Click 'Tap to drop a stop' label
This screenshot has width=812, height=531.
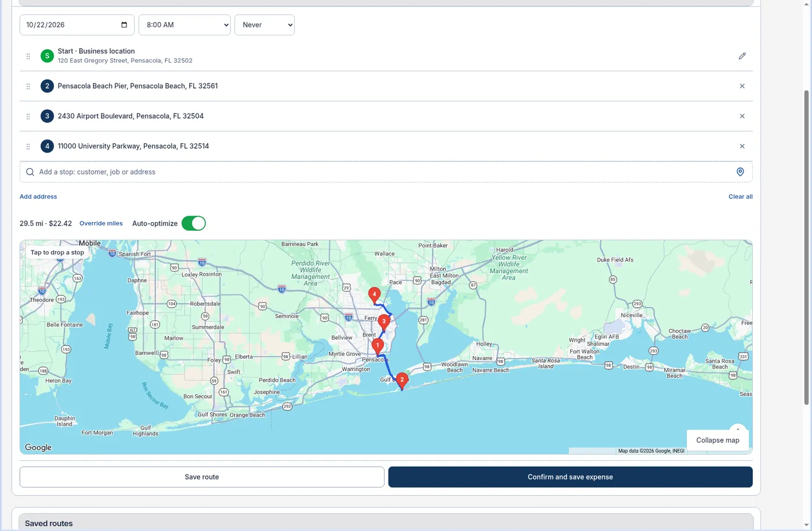point(57,252)
